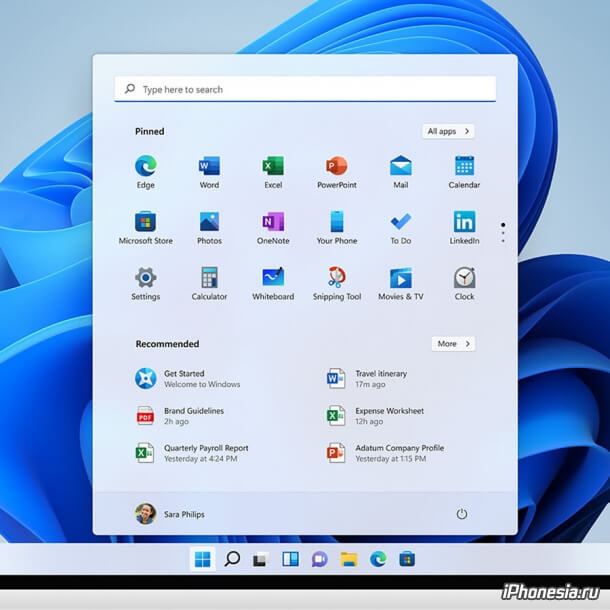Open the Expense Worksheet file
This screenshot has width=610, height=610.
pyautogui.click(x=375, y=416)
